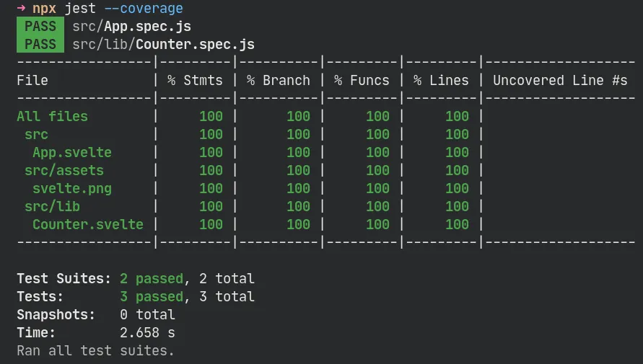The image size is (643, 364).
Task: Select the % Stmts column header
Action: coord(195,81)
